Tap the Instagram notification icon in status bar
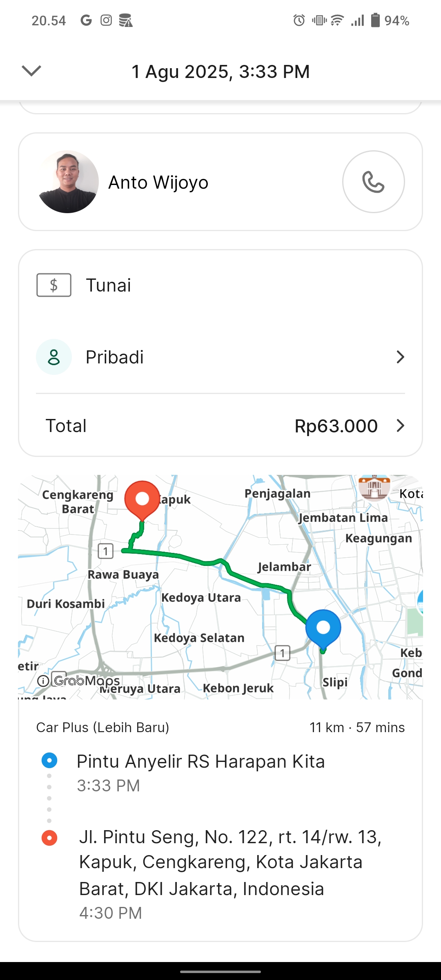The image size is (441, 980). 106,20
